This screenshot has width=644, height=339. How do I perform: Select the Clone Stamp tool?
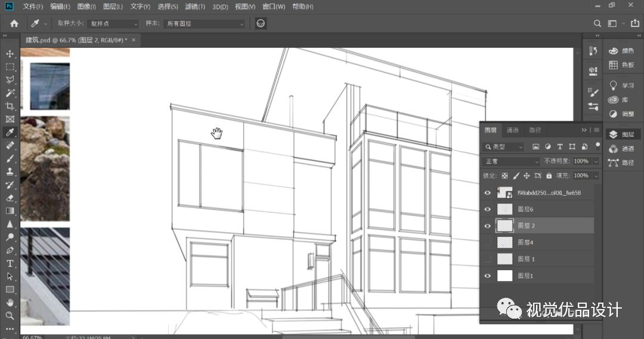(10, 172)
